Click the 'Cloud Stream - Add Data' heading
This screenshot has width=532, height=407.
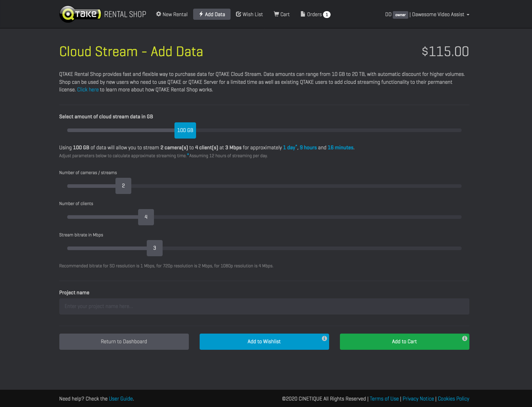131,51
